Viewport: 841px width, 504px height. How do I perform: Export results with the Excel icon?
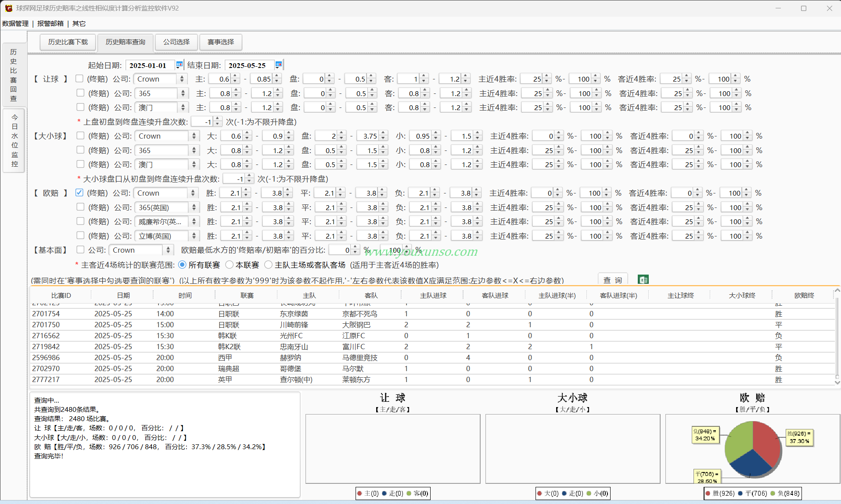click(x=643, y=279)
